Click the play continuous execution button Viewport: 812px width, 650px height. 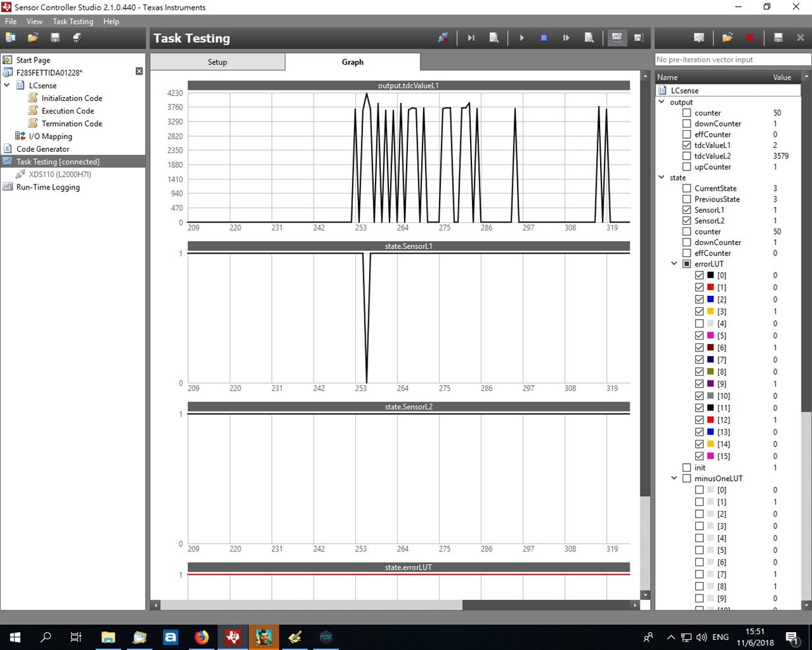click(x=522, y=38)
